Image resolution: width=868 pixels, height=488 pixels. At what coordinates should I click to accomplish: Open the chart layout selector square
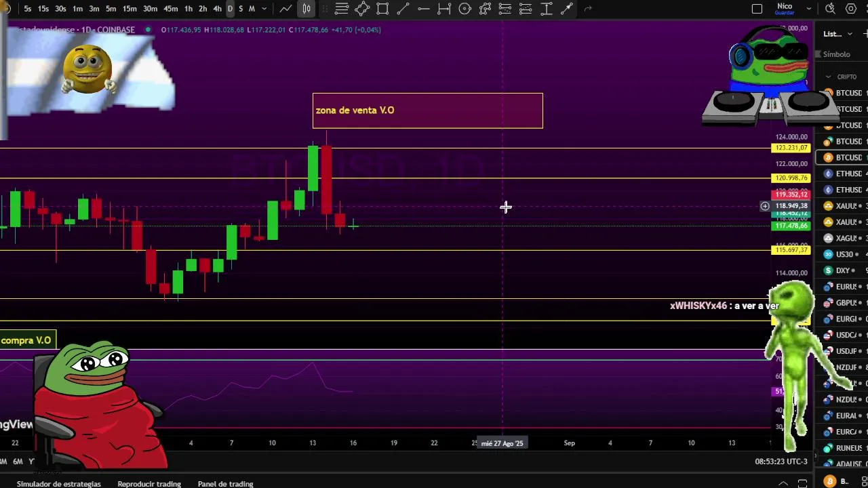757,9
